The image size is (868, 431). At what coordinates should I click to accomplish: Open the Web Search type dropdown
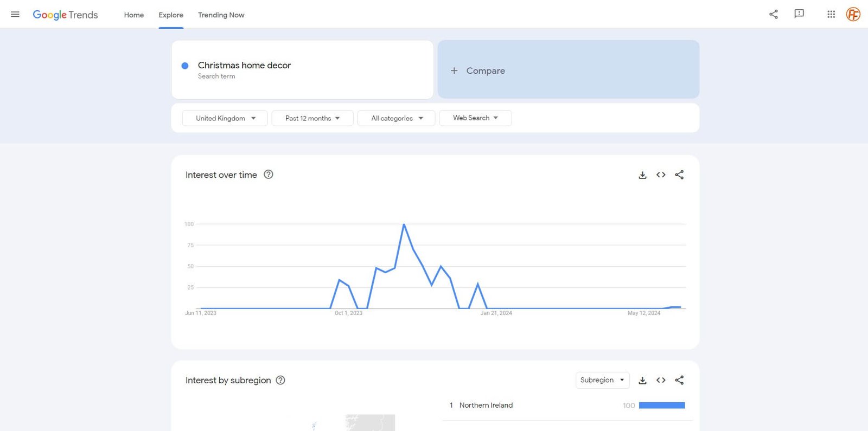pos(475,118)
